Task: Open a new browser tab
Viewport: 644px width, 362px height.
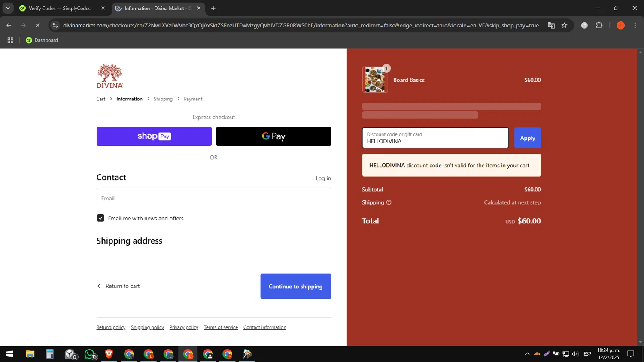Action: coord(213,8)
